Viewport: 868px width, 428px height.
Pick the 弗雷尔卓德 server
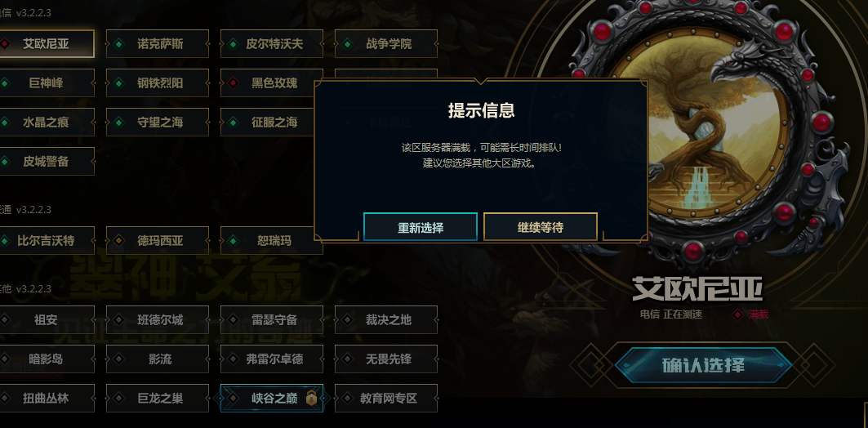click(271, 359)
